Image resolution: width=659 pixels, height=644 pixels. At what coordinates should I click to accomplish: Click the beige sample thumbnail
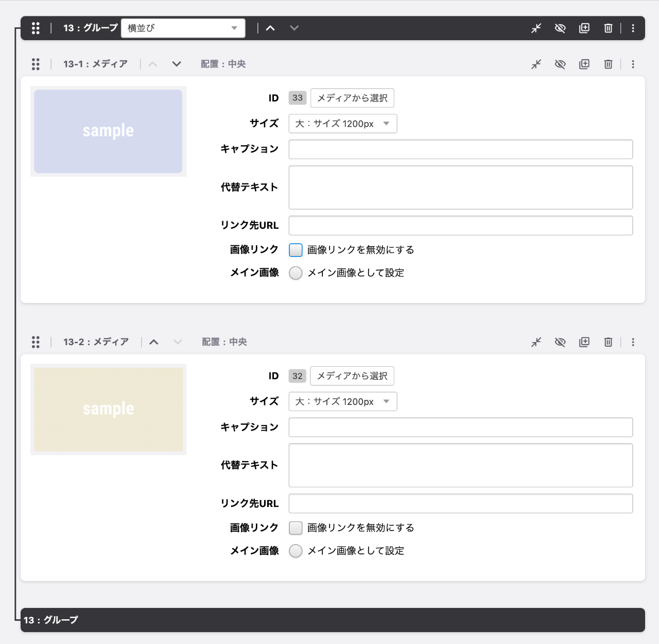[x=108, y=410]
